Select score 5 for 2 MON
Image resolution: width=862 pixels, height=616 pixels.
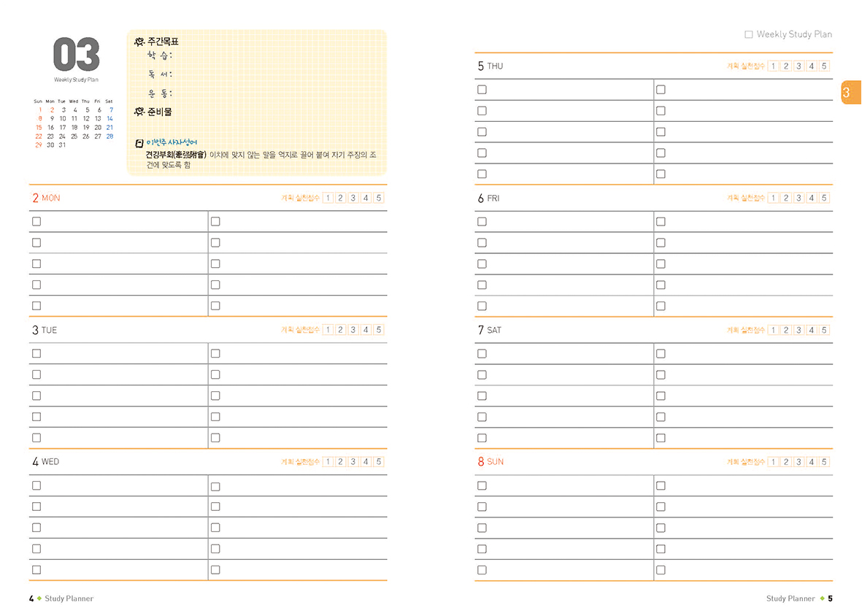click(x=378, y=198)
